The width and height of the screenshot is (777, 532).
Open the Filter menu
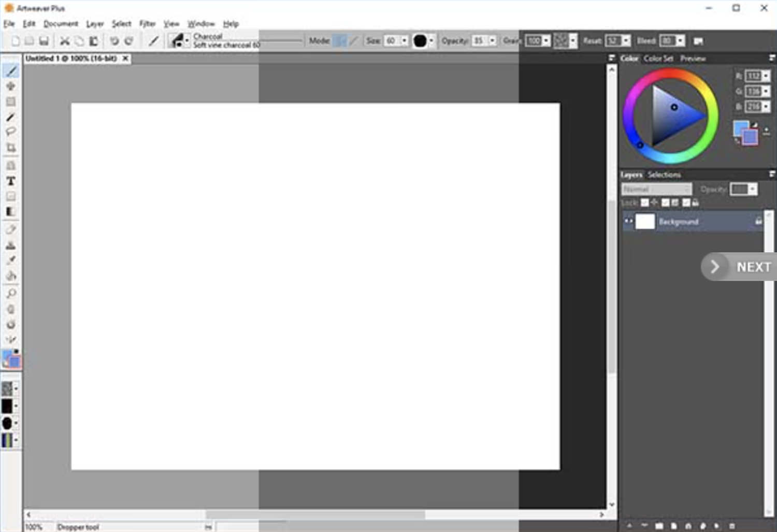(147, 24)
